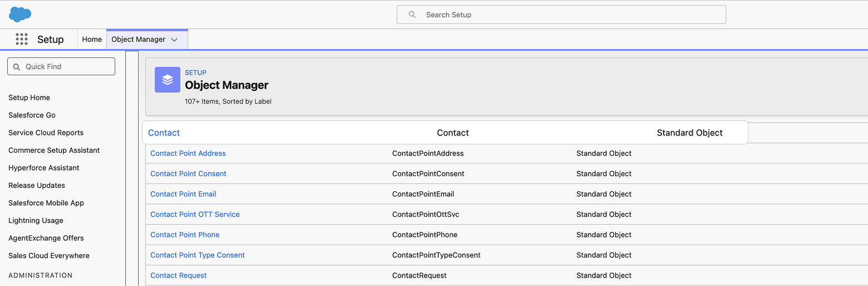Open Commerce Setup Assistant
This screenshot has height=286, width=868.
(54, 150)
